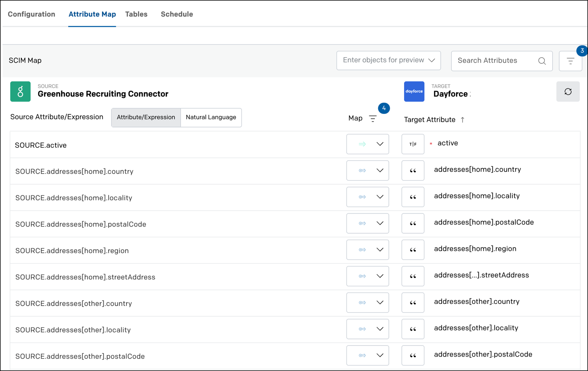588x371 pixels.
Task: Open the attribute filter button beside search
Action: (570, 61)
